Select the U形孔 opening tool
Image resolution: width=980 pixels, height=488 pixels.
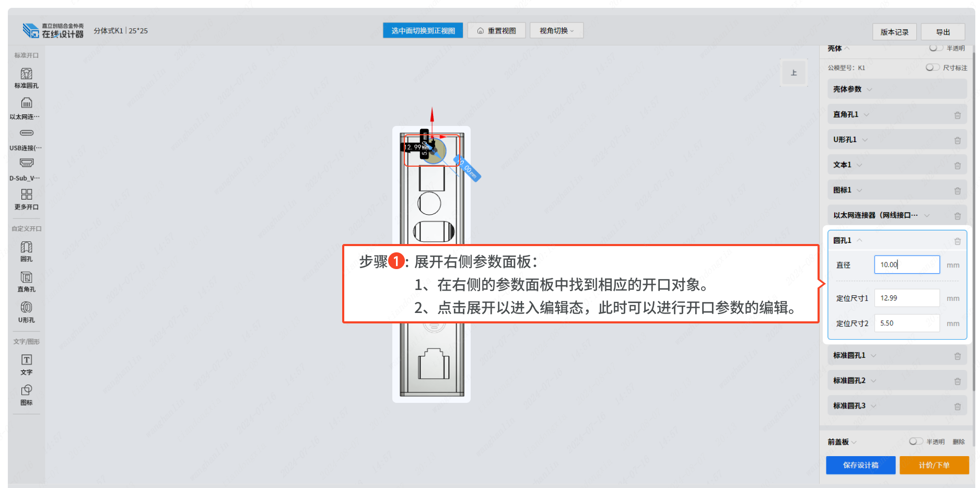coord(26,312)
